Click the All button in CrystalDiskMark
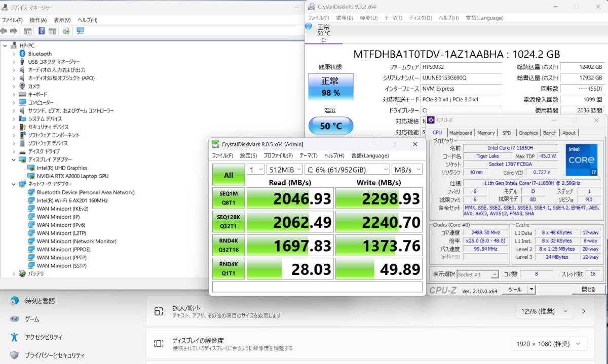Image resolution: width=608 pixels, height=364 pixels. [228, 175]
